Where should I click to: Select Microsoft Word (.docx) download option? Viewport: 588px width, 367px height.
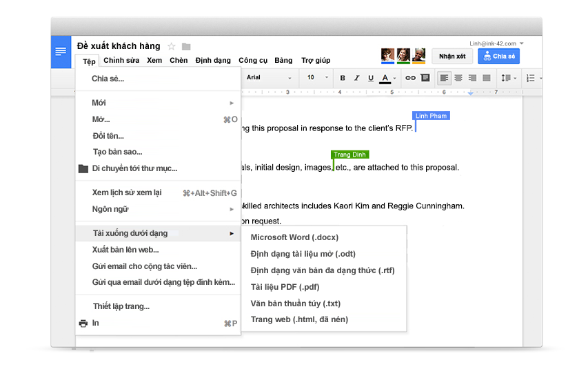coord(294,237)
